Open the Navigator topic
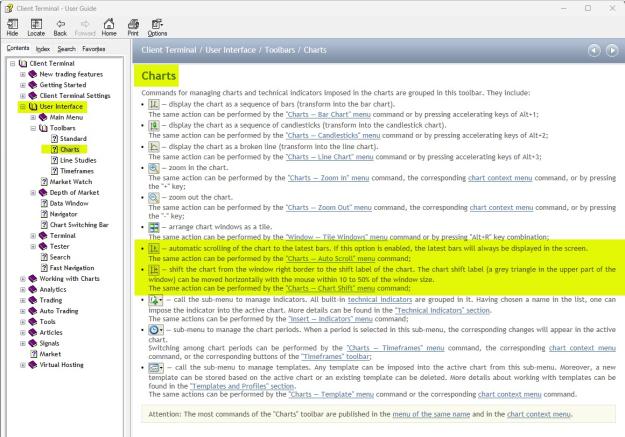625x437 pixels. point(63,214)
